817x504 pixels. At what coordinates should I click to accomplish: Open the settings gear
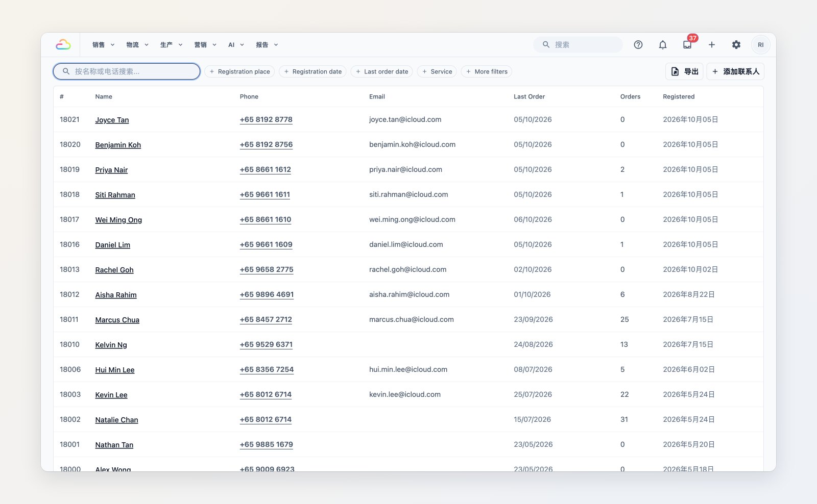click(x=736, y=45)
